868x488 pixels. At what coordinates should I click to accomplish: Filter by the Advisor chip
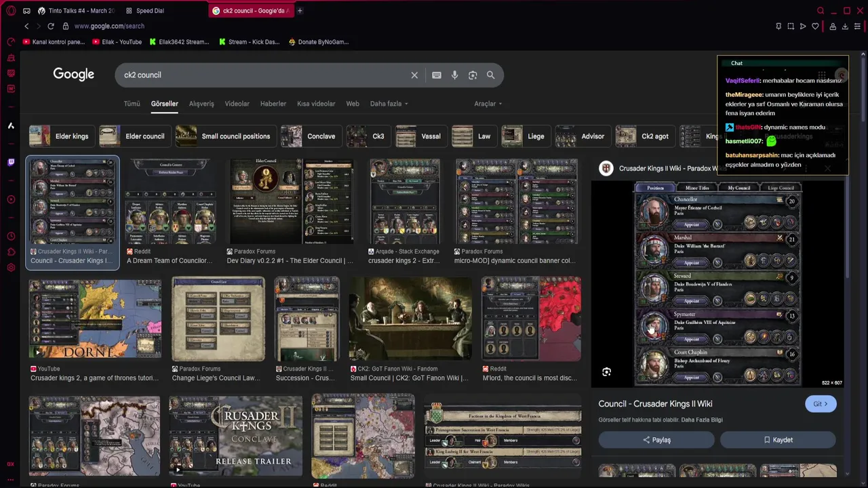click(x=582, y=136)
